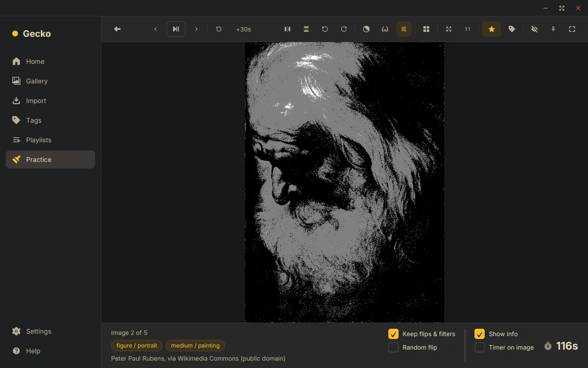The height and width of the screenshot is (368, 588).
Task: Restart the timer with the reset icon
Action: [219, 29]
